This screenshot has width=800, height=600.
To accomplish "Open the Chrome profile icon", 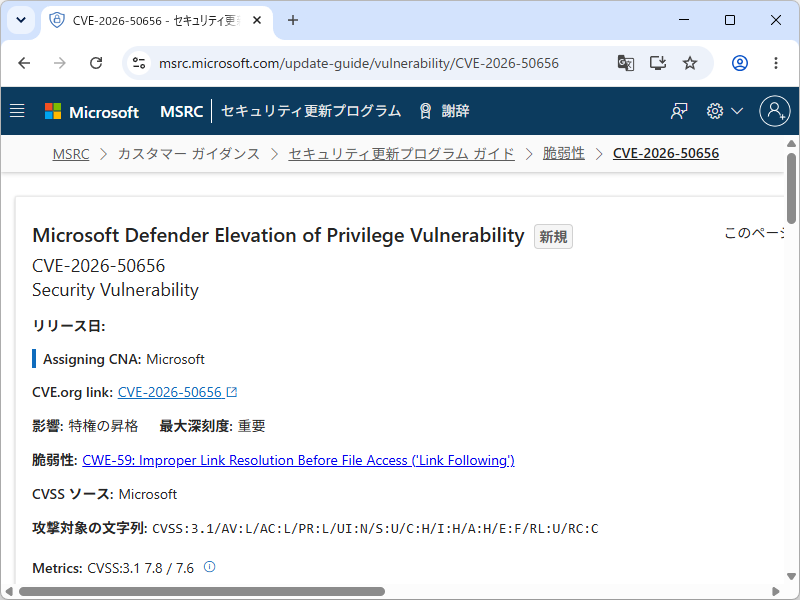I will coord(740,63).
